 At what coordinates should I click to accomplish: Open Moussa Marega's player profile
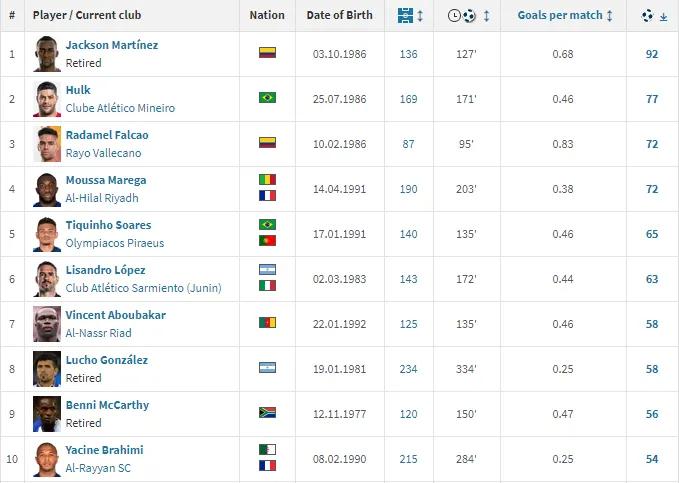tap(106, 180)
